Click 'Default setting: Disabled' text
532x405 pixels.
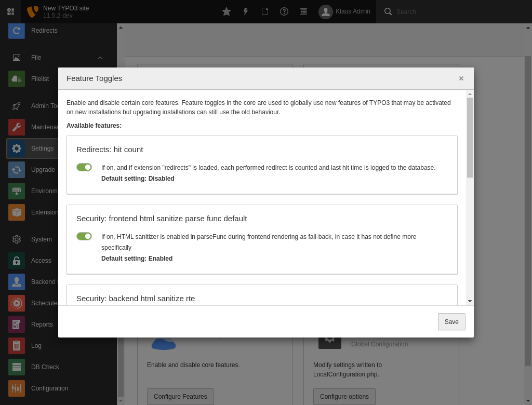tap(138, 179)
